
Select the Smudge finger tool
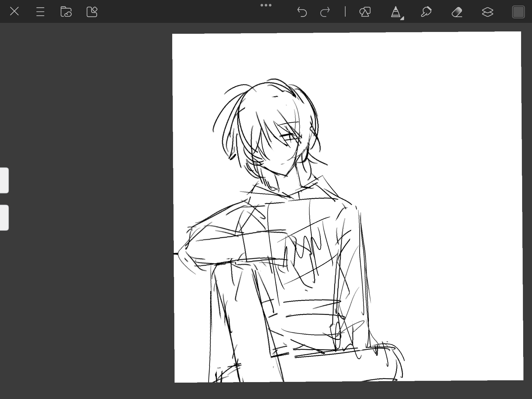click(426, 12)
